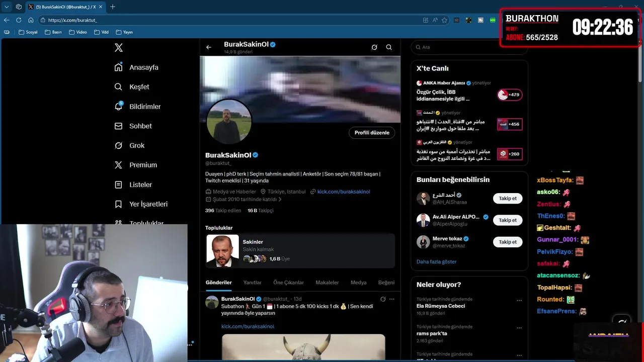
Task: Open Sosyal bookmarks folder
Action: (x=28, y=32)
